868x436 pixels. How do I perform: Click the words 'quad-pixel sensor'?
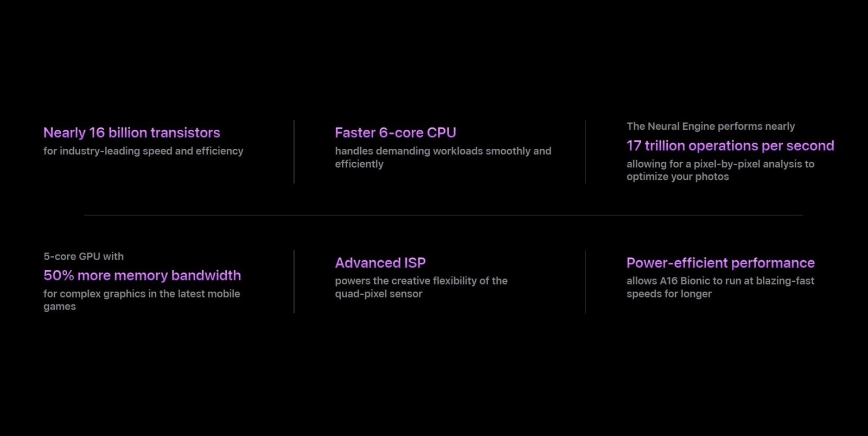379,294
